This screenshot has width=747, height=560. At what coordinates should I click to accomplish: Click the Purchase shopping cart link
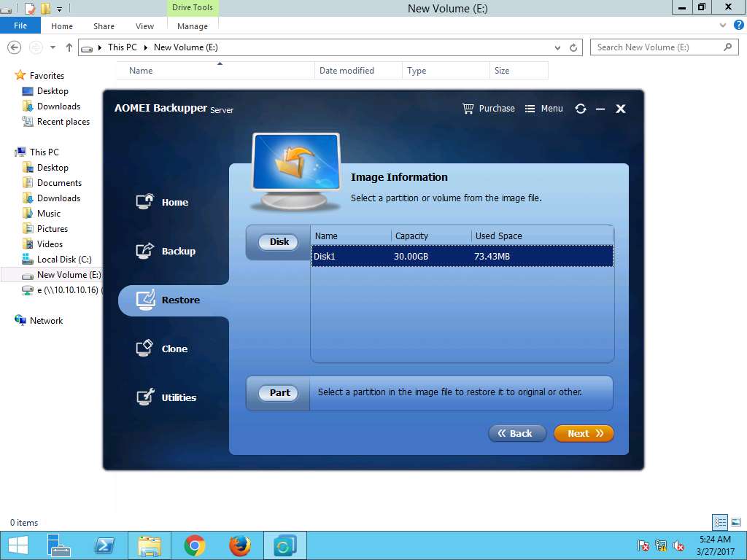click(x=488, y=109)
